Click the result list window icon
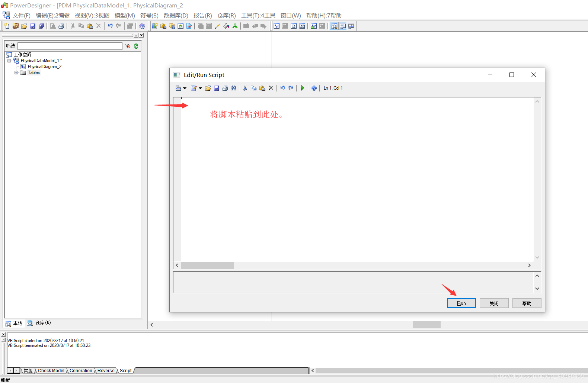The height and width of the screenshot is (383, 588). click(351, 26)
